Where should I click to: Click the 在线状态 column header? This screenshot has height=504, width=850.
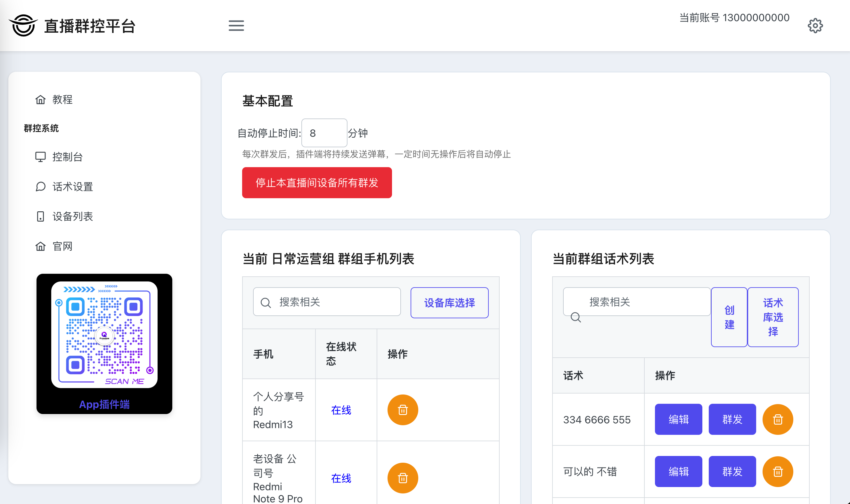(x=346, y=354)
